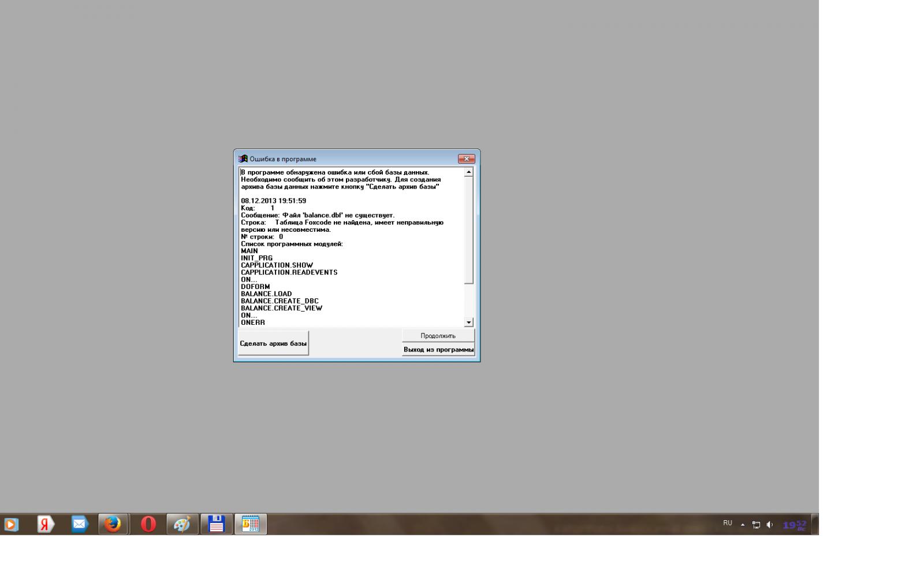This screenshot has width=924, height=578.
Task: Launch Yandex browser from the taskbar
Action: 46,524
